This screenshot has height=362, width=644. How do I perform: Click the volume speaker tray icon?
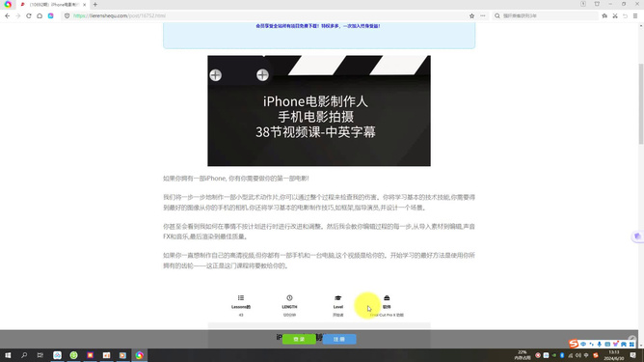(578, 355)
